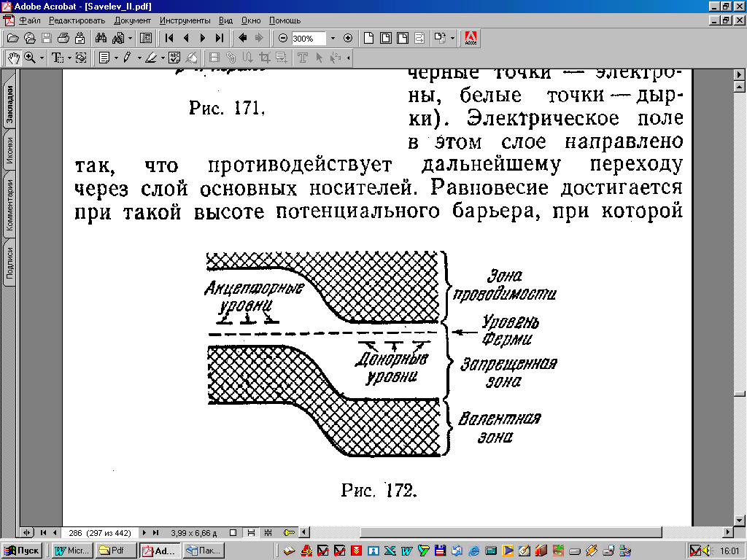
Task: Click the zoom in plus button
Action: (348, 38)
